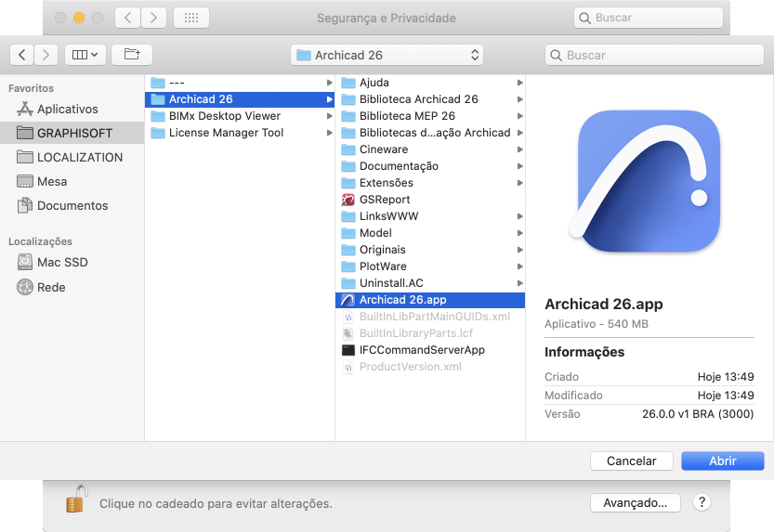Click the help question mark button
774x532 pixels.
(x=702, y=502)
